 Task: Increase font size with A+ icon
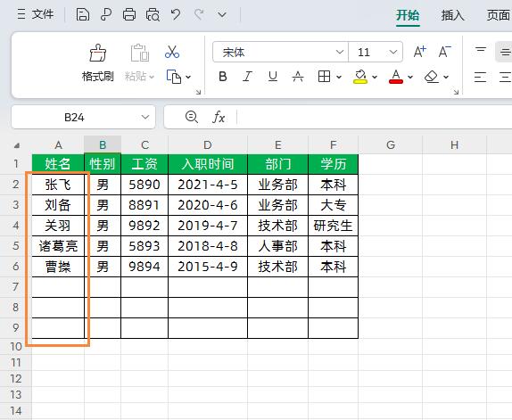click(x=419, y=52)
